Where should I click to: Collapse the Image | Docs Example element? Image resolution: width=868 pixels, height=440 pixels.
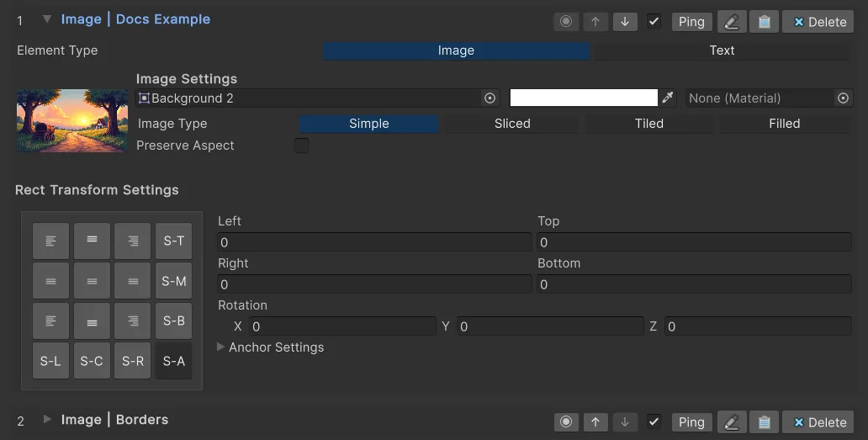pyautogui.click(x=47, y=19)
